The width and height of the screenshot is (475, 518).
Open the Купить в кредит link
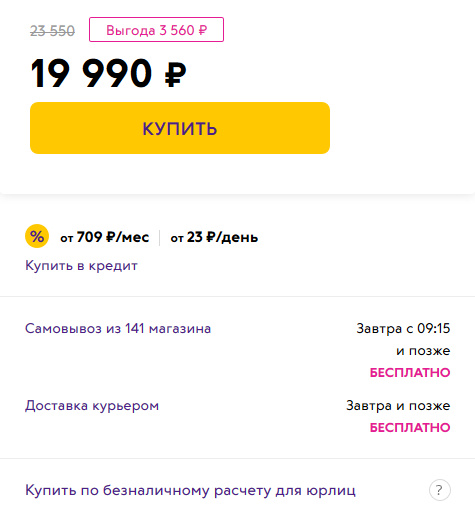(81, 266)
